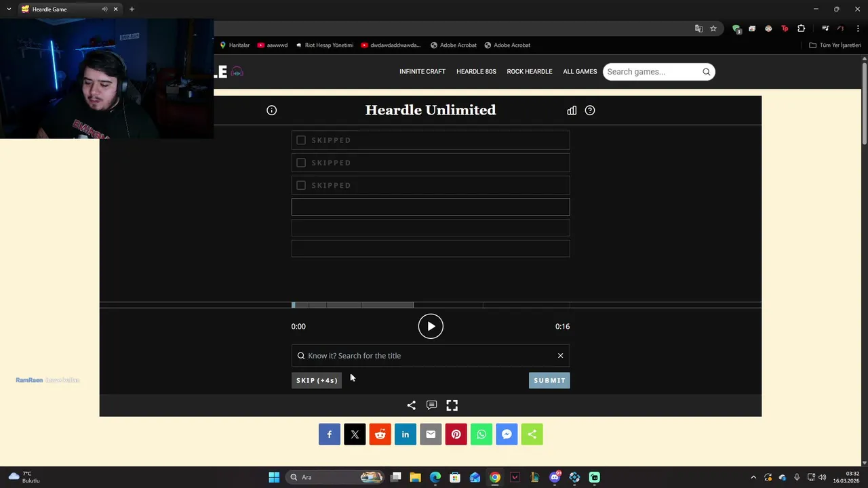868x488 pixels.
Task: Open the Riot Hesap Yönetimi bookmark
Action: pos(324,45)
